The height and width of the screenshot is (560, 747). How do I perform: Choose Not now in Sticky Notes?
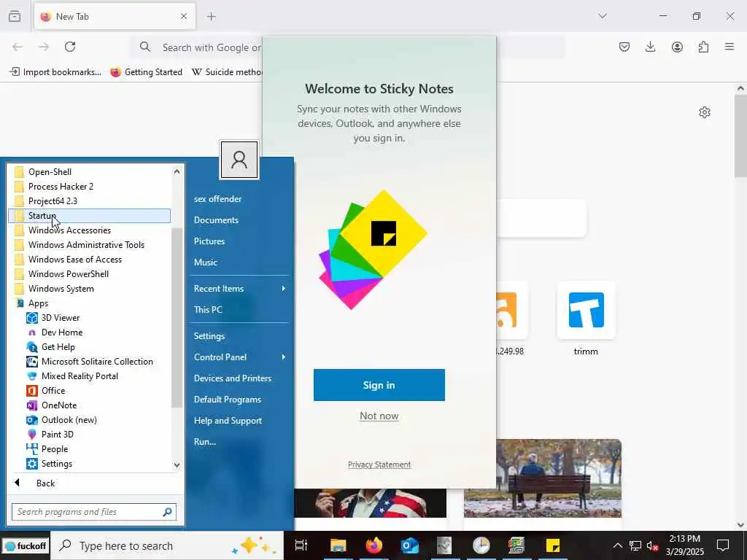(379, 416)
